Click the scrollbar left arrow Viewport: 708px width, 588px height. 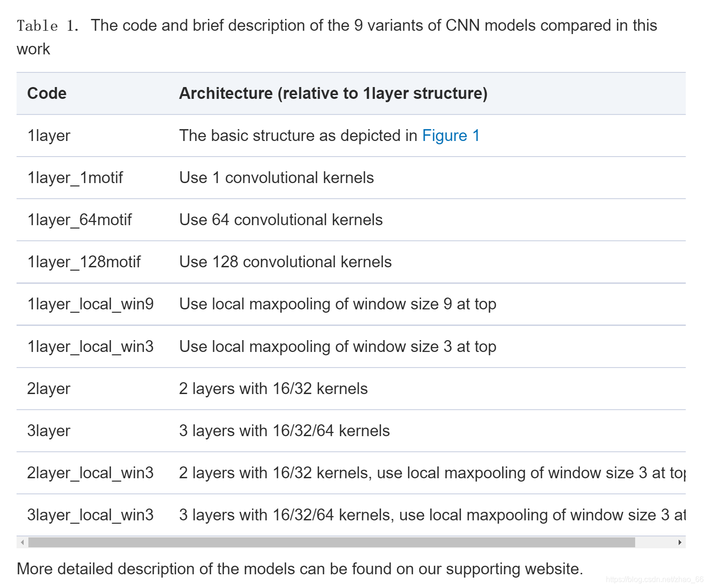point(22,542)
